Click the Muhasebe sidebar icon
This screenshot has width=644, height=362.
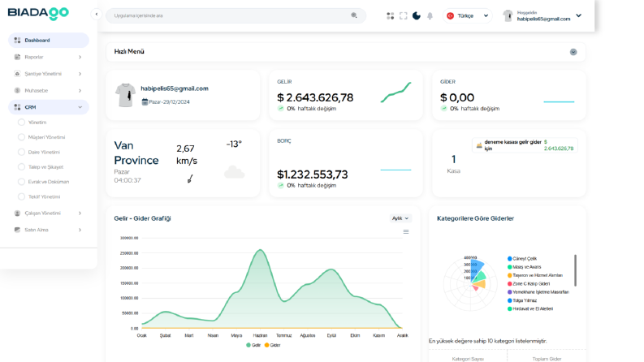17,90
